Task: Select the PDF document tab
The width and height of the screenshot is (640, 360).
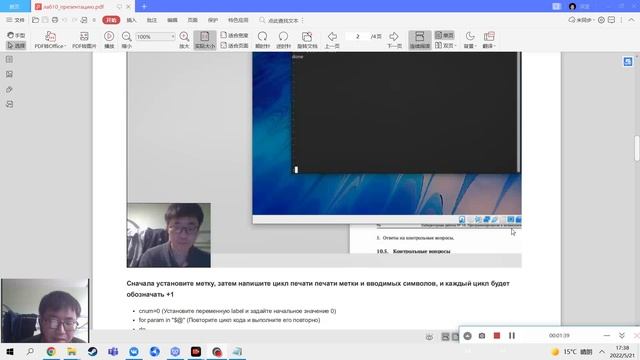Action: (83, 7)
